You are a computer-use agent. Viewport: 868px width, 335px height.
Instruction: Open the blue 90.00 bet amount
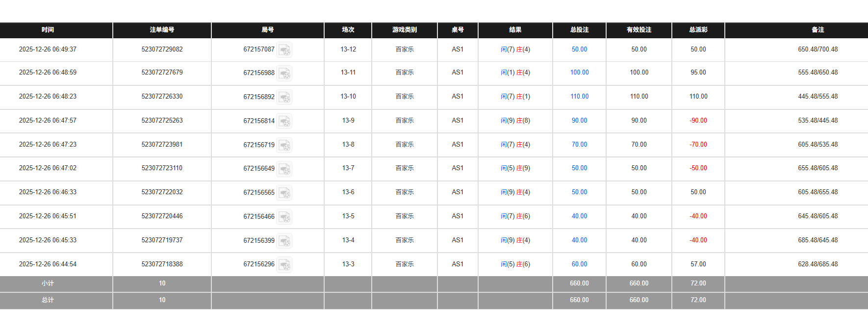click(x=579, y=121)
